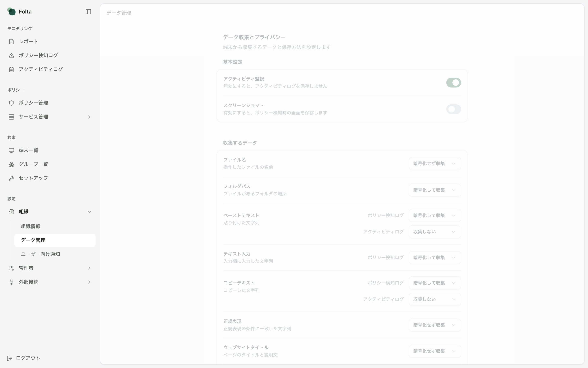Expand 管理者 with its chevron
The image size is (588, 368).
[89, 268]
